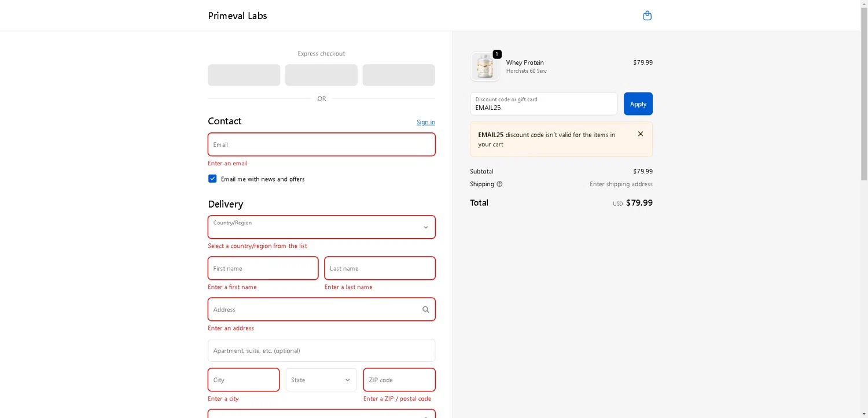Focus the City field
This screenshot has width=868, height=418.
[244, 380]
